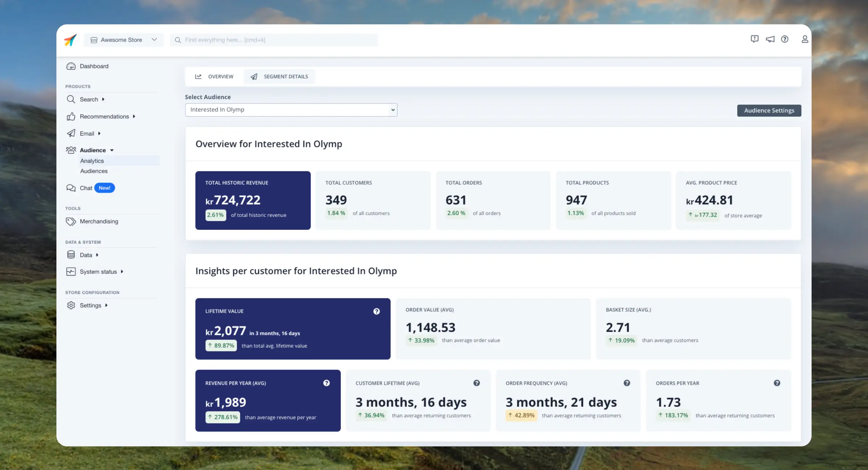Click the 2.71 basket size figure
Screen dimensions: 868x470
(x=618, y=327)
